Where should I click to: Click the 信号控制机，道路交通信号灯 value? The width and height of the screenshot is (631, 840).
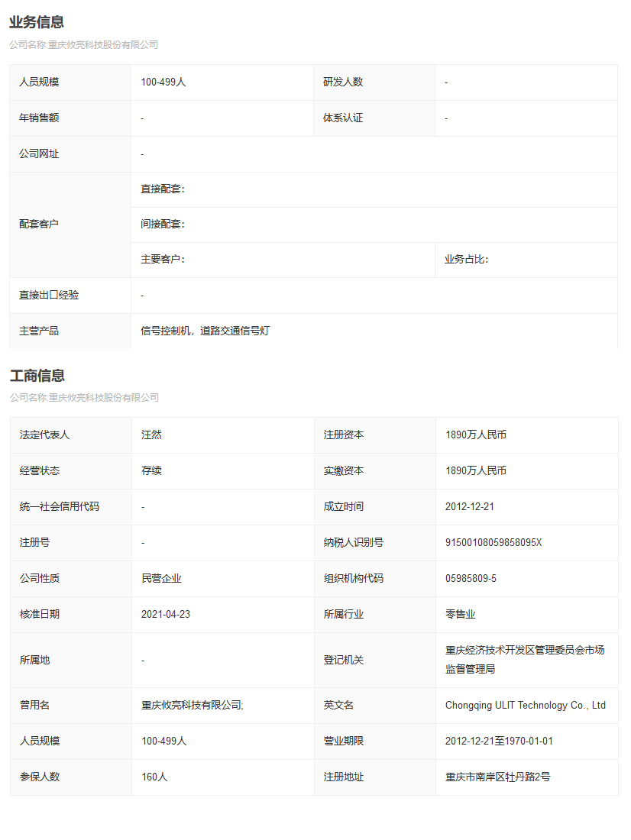(x=205, y=331)
